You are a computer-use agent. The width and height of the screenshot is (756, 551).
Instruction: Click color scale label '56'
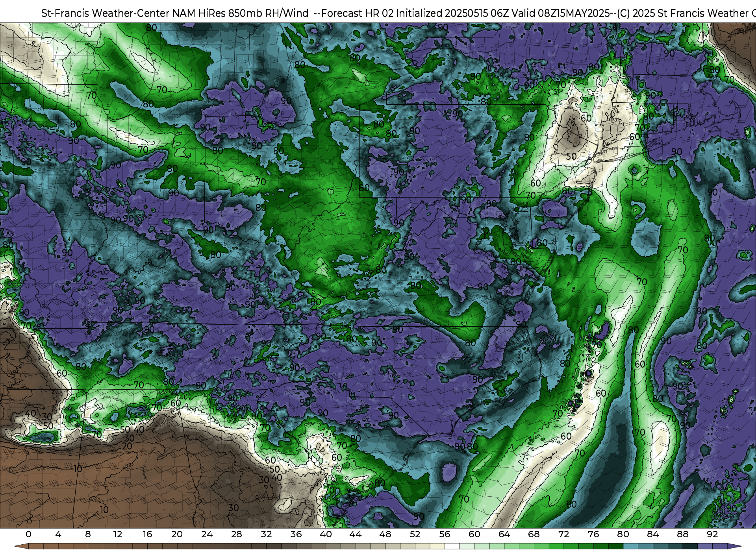pos(445,534)
